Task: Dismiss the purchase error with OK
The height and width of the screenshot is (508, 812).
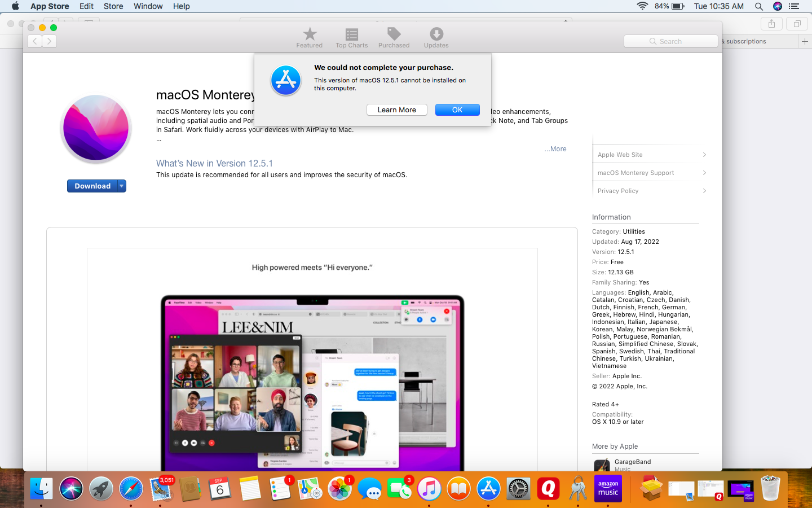Action: click(x=457, y=110)
